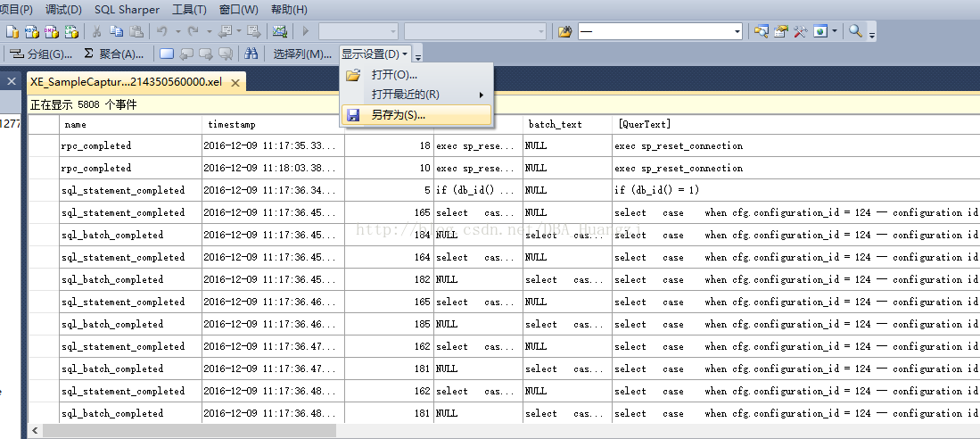Open the Undo history dropdown arrow
This screenshot has width=980, height=439.
click(x=178, y=31)
